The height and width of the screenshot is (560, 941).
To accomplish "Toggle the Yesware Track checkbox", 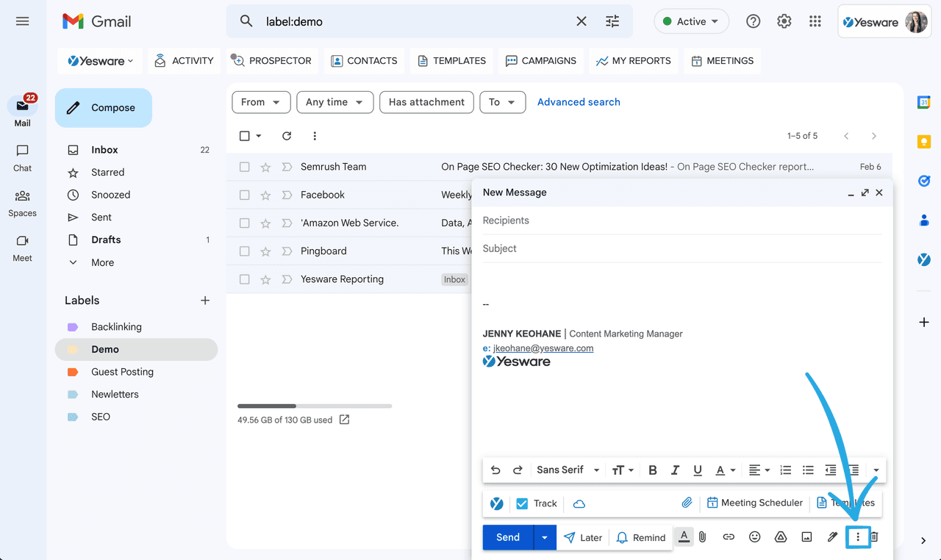I will pos(522,503).
